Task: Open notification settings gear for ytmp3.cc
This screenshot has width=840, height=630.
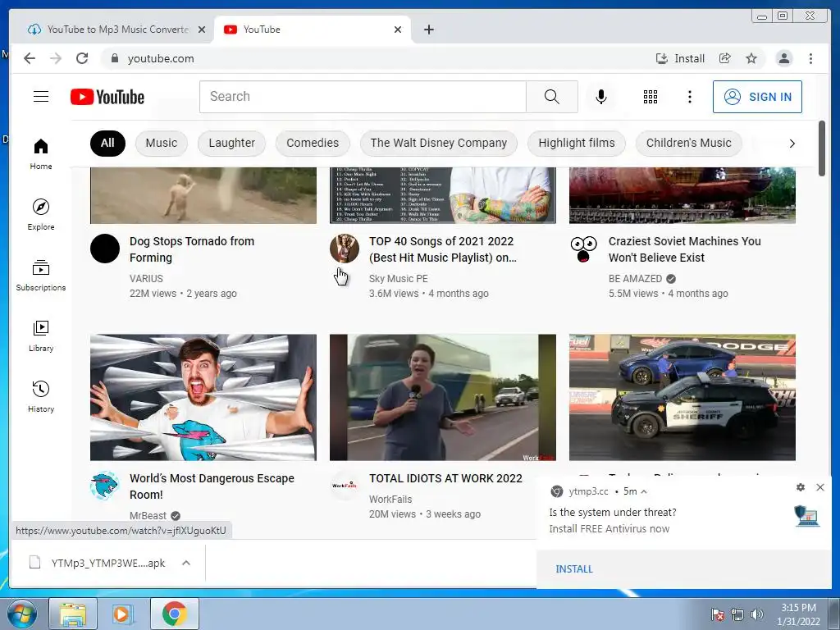Action: pos(801,487)
